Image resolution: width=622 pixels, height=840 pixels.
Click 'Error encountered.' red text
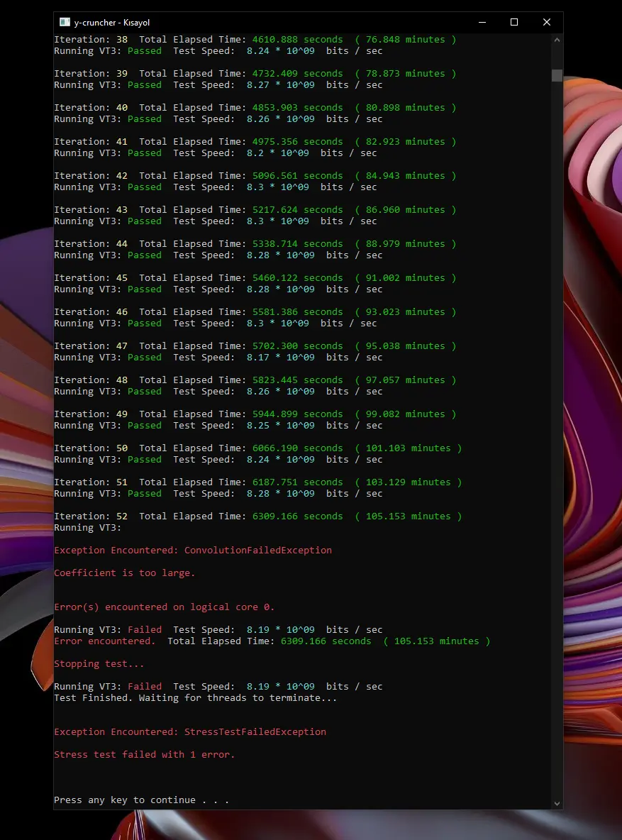[104, 641]
